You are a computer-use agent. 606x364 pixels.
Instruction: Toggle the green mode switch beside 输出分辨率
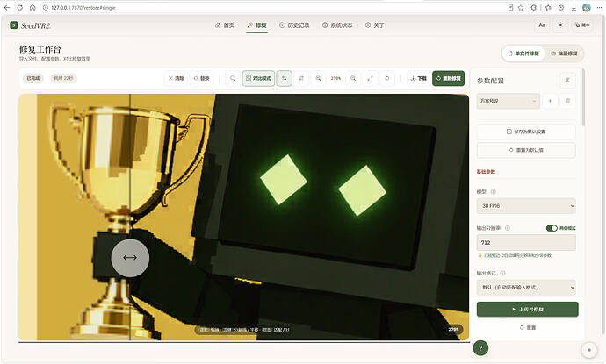click(x=552, y=228)
